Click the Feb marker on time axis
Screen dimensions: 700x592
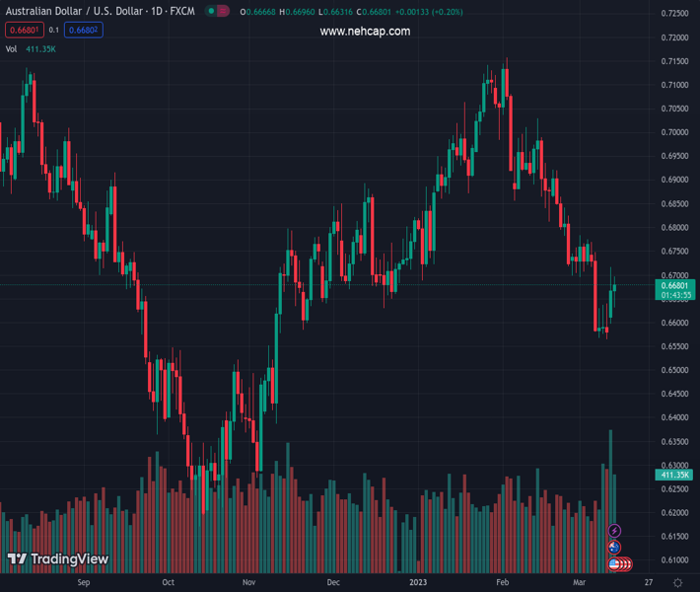coord(503,583)
